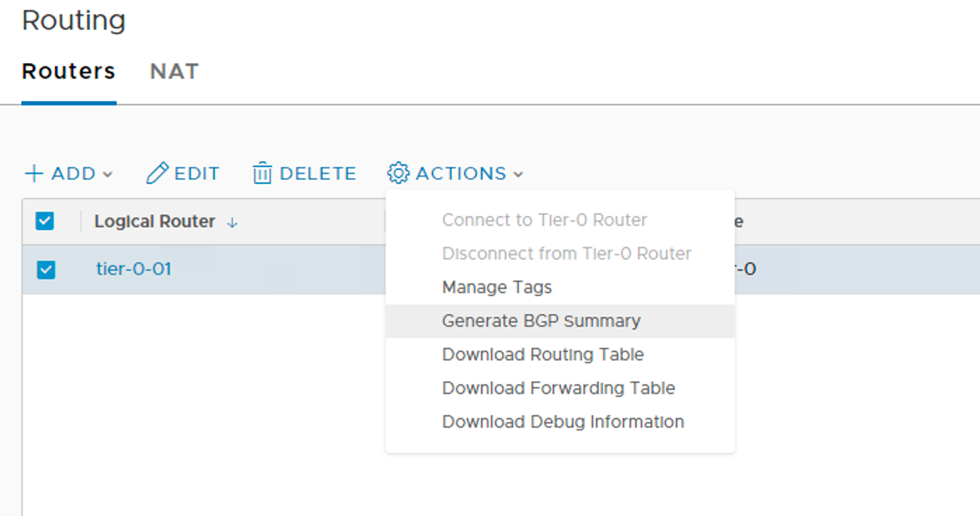Click the plus icon beside ADD
The height and width of the screenshot is (516, 980).
(x=34, y=174)
